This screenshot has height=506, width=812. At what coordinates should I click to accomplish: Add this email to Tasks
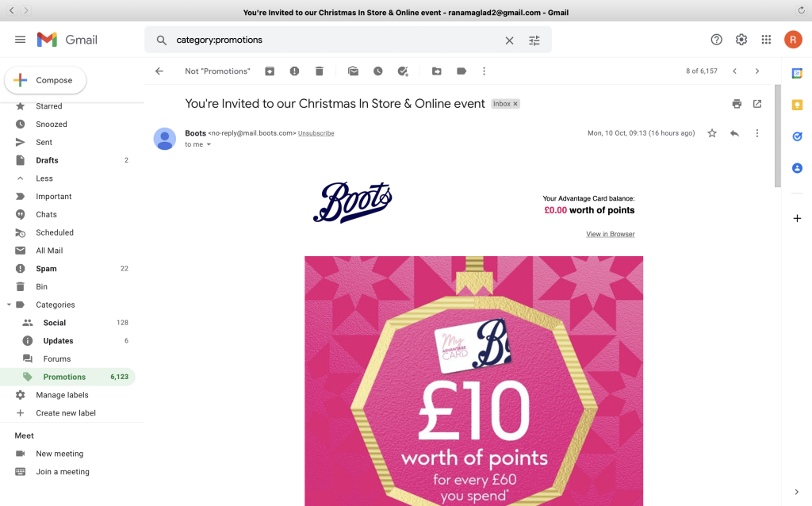403,71
